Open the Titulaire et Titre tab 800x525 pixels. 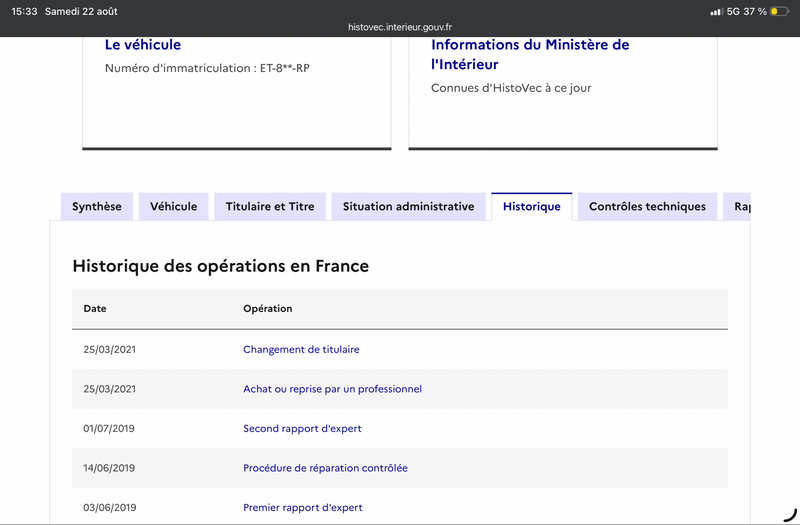[270, 207]
